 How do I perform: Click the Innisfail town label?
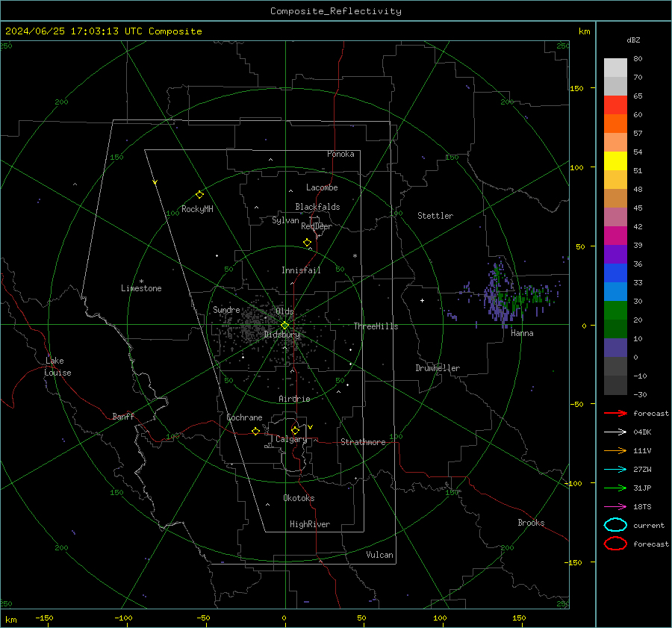pos(301,270)
